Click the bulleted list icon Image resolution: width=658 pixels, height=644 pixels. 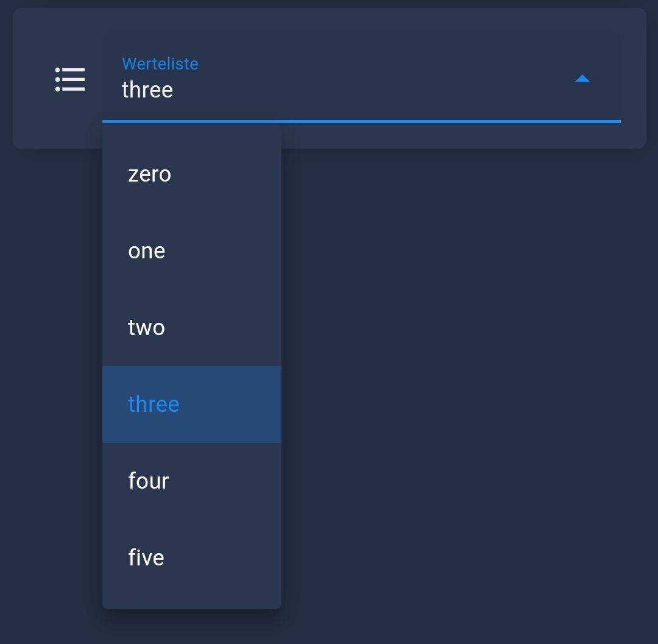click(x=70, y=79)
